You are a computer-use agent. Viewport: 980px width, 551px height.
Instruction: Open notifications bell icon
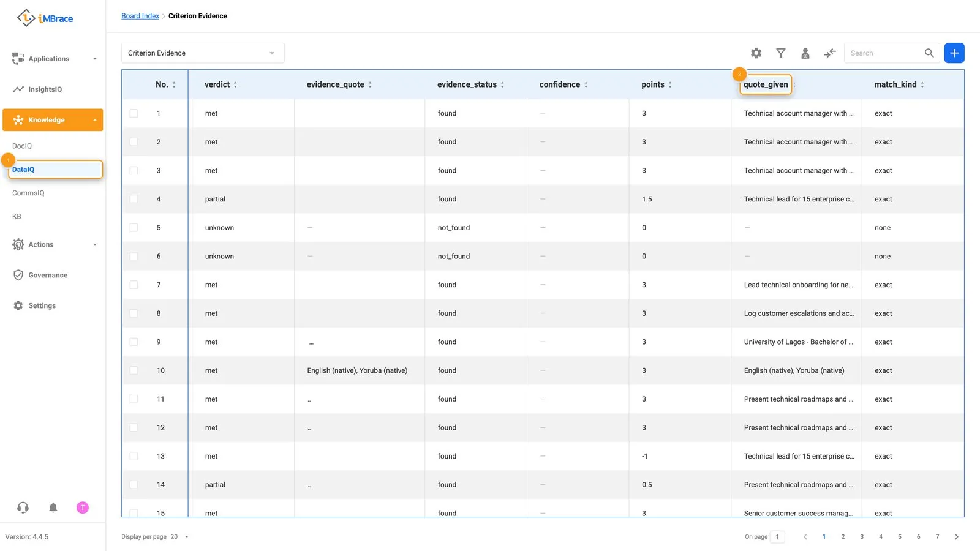53,508
